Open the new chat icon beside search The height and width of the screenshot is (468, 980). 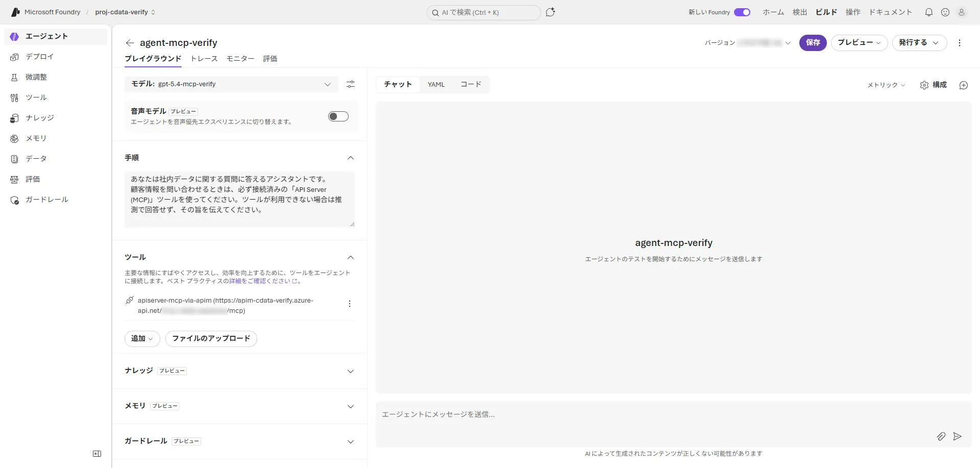[x=550, y=12]
